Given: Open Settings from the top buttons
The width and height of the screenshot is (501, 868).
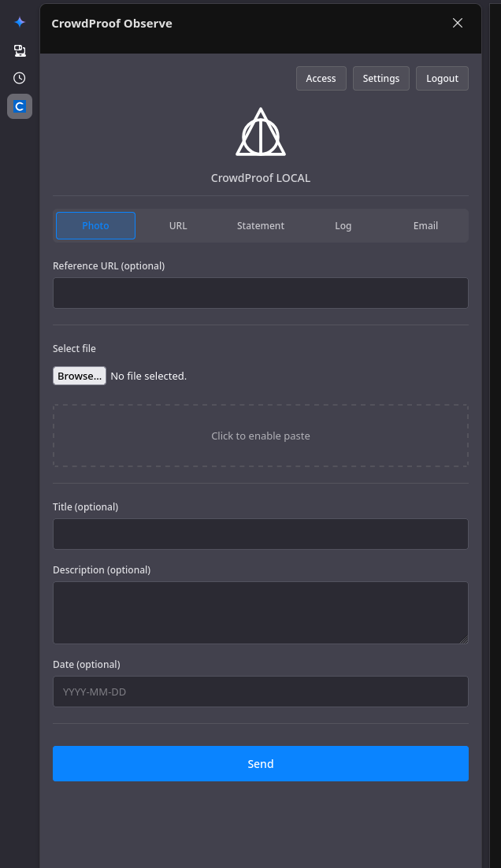Looking at the screenshot, I should pyautogui.click(x=381, y=79).
